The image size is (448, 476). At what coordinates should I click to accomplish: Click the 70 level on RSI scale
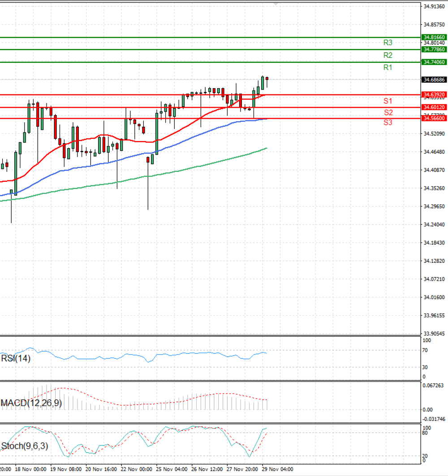tap(425, 350)
